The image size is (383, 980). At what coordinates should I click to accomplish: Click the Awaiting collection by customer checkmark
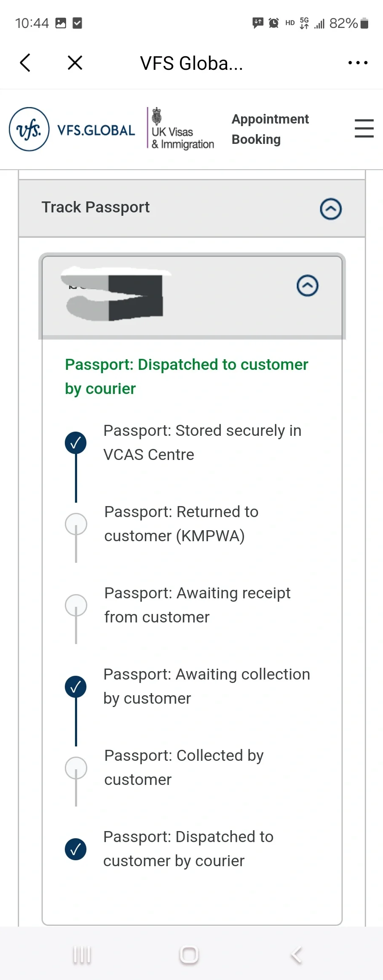[x=76, y=686]
